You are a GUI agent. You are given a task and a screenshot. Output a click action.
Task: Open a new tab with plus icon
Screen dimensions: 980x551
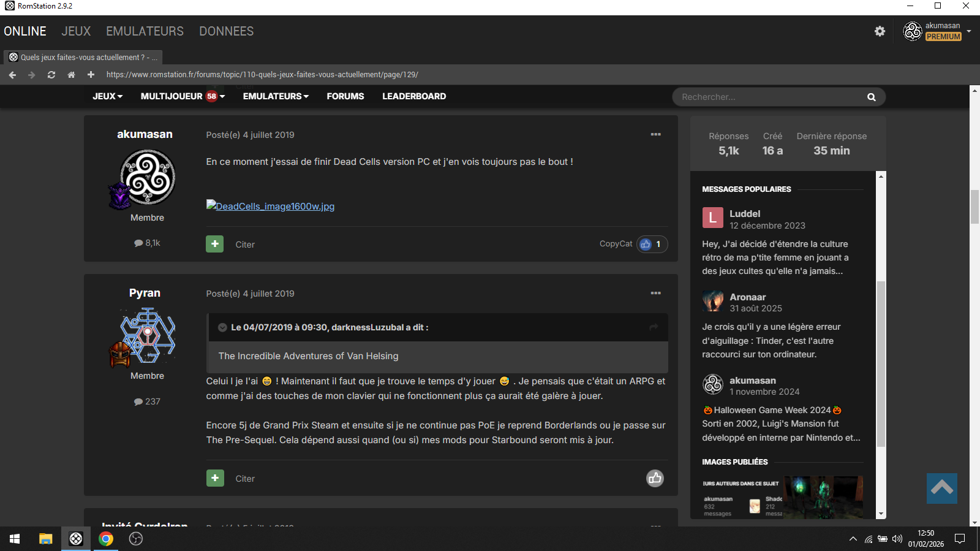pyautogui.click(x=91, y=75)
